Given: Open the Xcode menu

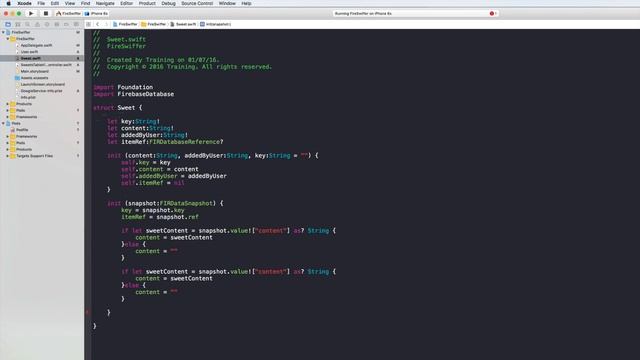Looking at the screenshot, I should 24,3.
